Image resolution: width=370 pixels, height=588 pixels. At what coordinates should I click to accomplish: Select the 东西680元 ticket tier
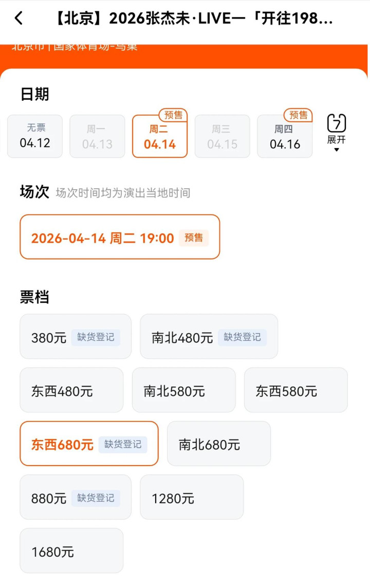pyautogui.click(x=89, y=444)
